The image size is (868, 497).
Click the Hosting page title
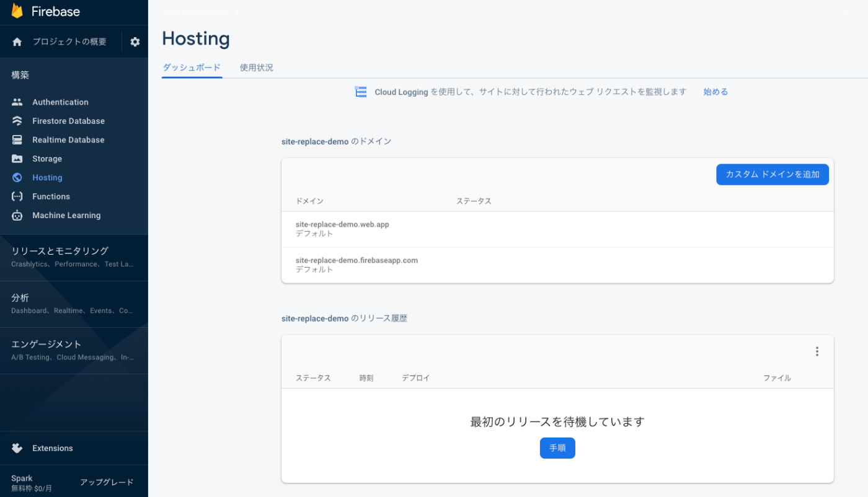click(x=196, y=39)
